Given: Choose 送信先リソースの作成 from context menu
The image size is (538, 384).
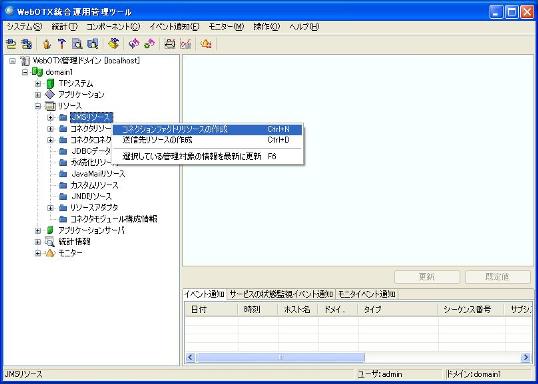Looking at the screenshot, I should click(207, 140).
